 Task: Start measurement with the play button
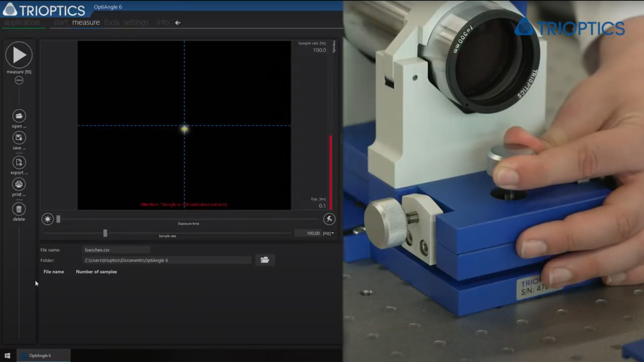pos(19,55)
